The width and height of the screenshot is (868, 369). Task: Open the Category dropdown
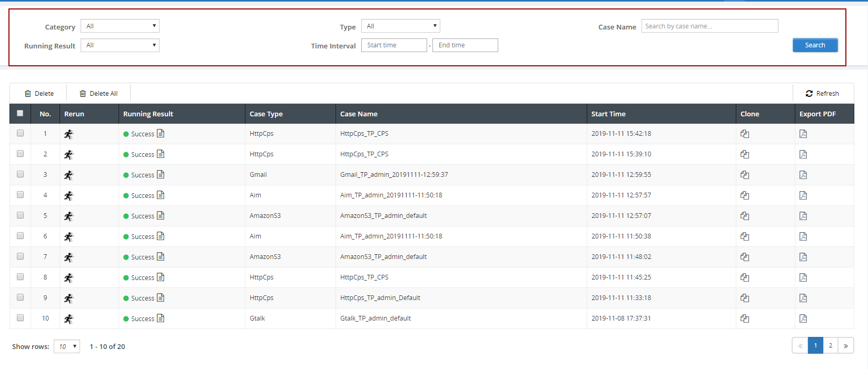pos(120,26)
